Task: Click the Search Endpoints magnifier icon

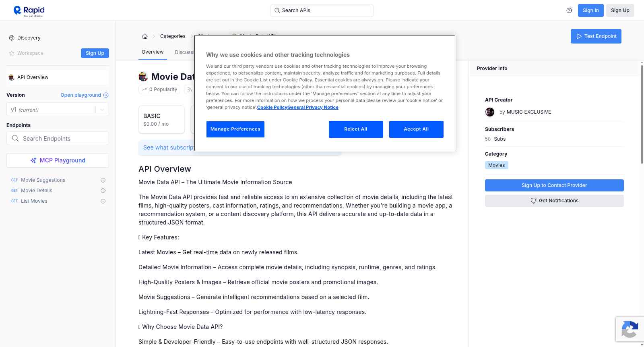Action: click(x=15, y=138)
